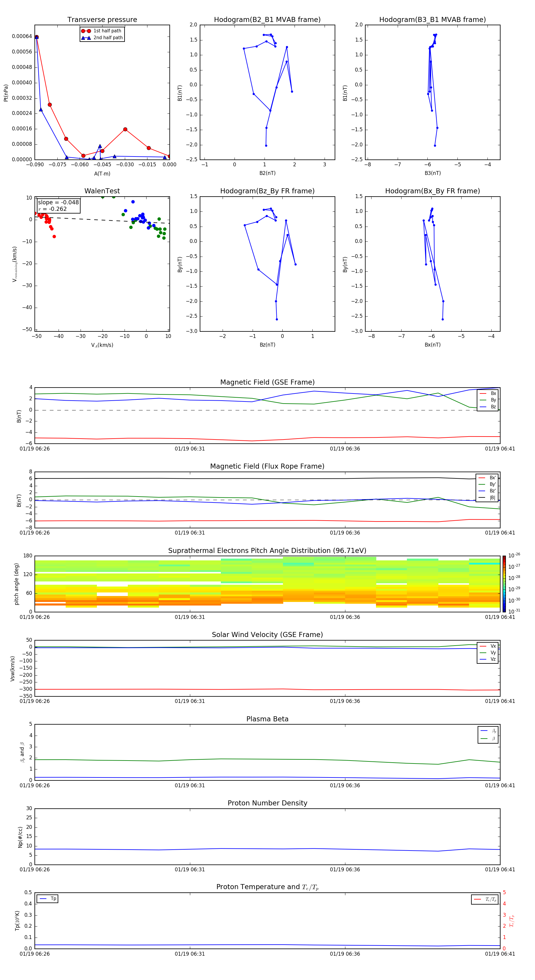Click the pitch angle colorbar

click(x=504, y=584)
